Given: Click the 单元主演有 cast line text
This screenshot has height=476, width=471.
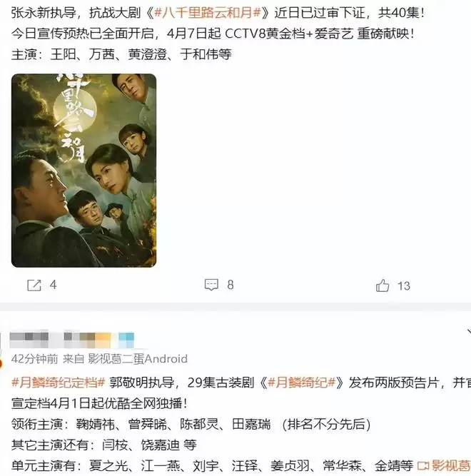Looking at the screenshot, I should pyautogui.click(x=212, y=465).
